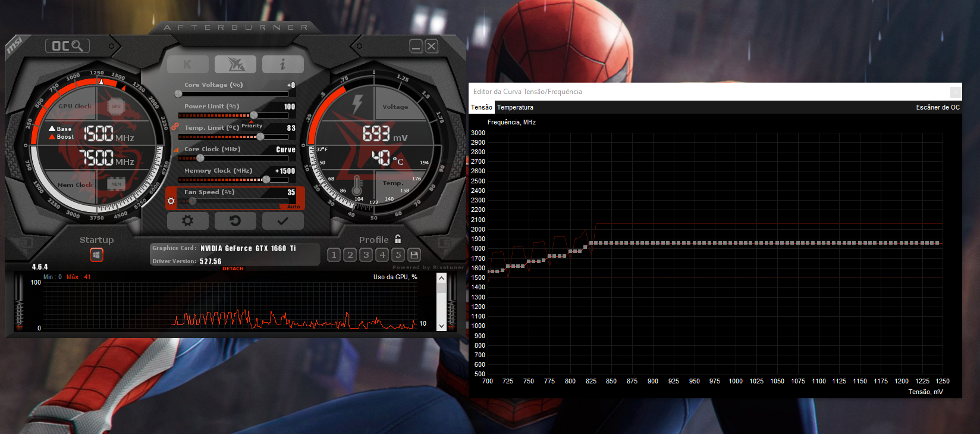Click the MSI fighter-jet logo button
The width and height of the screenshot is (980, 434).
pos(235,64)
